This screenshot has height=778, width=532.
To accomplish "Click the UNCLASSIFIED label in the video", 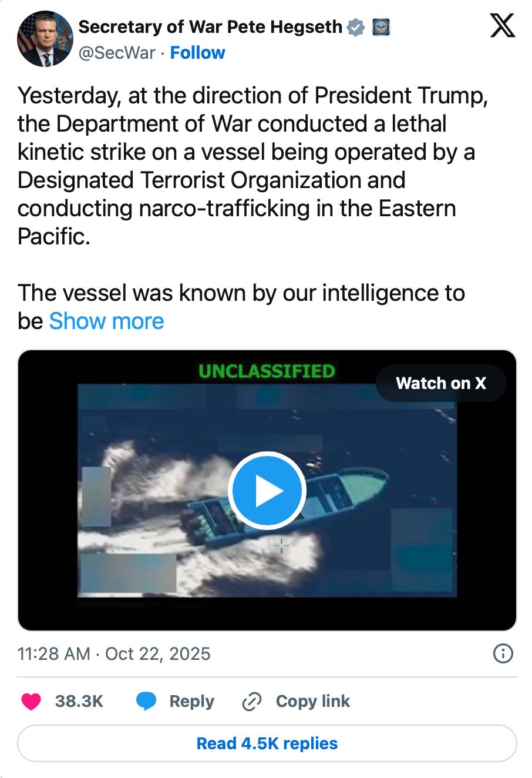I will coord(267,371).
